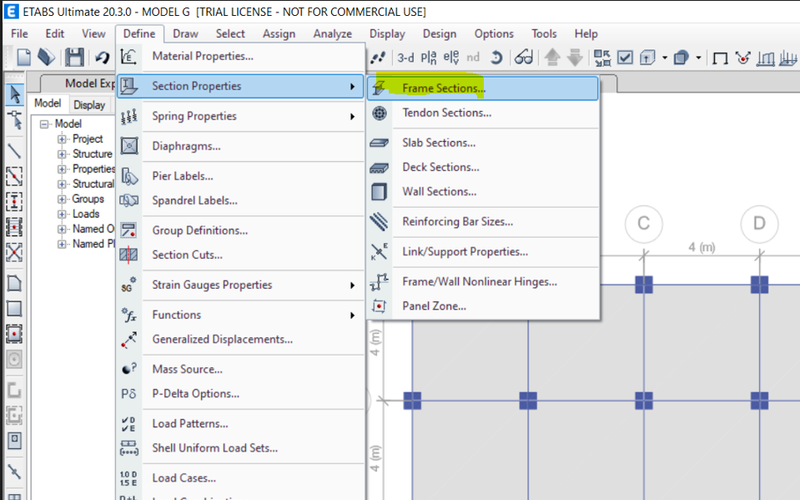Viewport: 800px width, 500px height.
Task: Click the Save model floppy icon
Action: click(74, 57)
